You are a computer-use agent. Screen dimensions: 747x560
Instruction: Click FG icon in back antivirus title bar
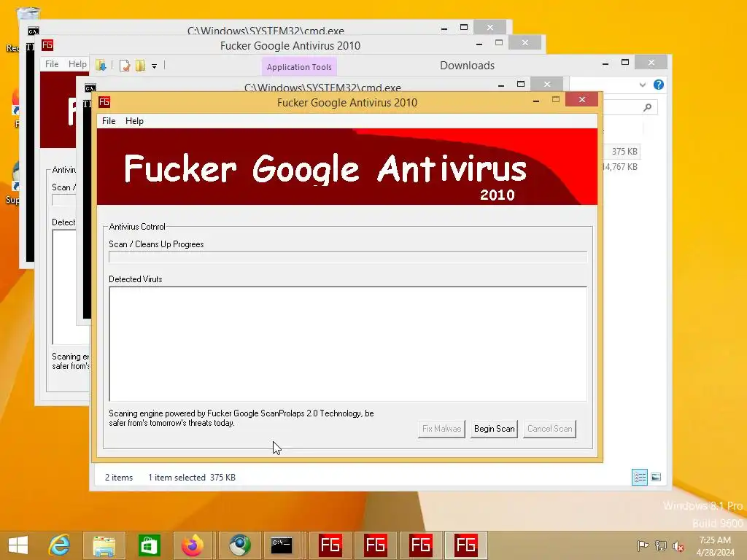point(47,45)
